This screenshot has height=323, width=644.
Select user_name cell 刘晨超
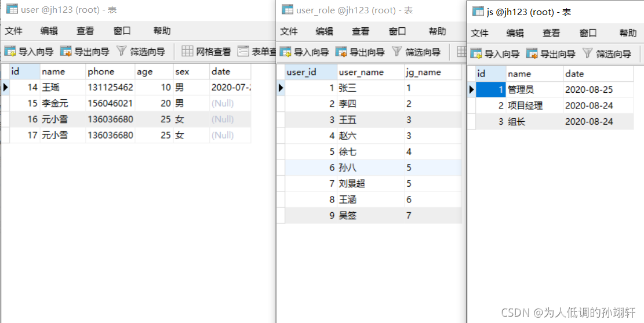[x=371, y=184]
